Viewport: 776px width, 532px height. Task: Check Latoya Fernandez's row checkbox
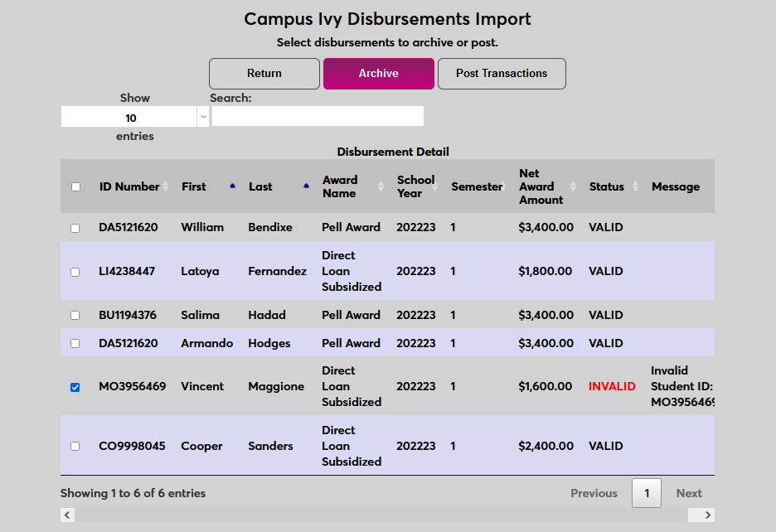(x=75, y=272)
